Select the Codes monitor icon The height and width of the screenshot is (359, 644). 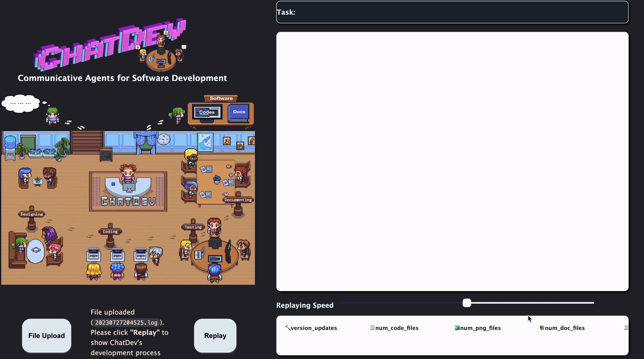pos(207,112)
